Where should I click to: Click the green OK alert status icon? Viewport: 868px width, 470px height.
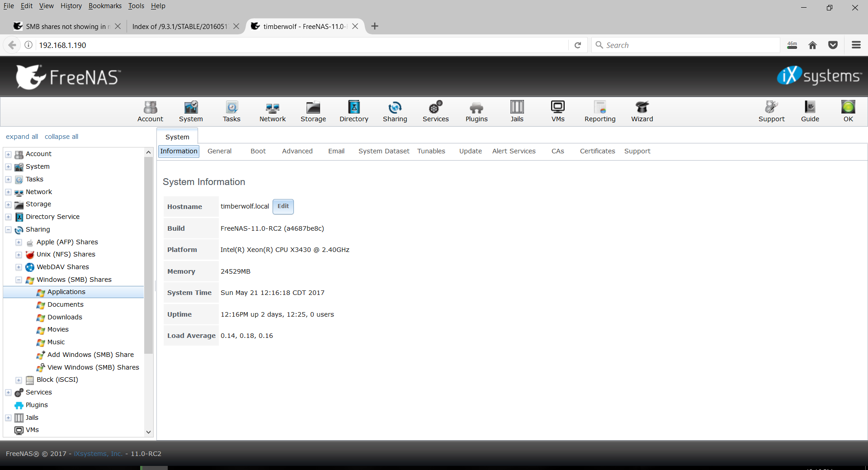[x=848, y=107]
